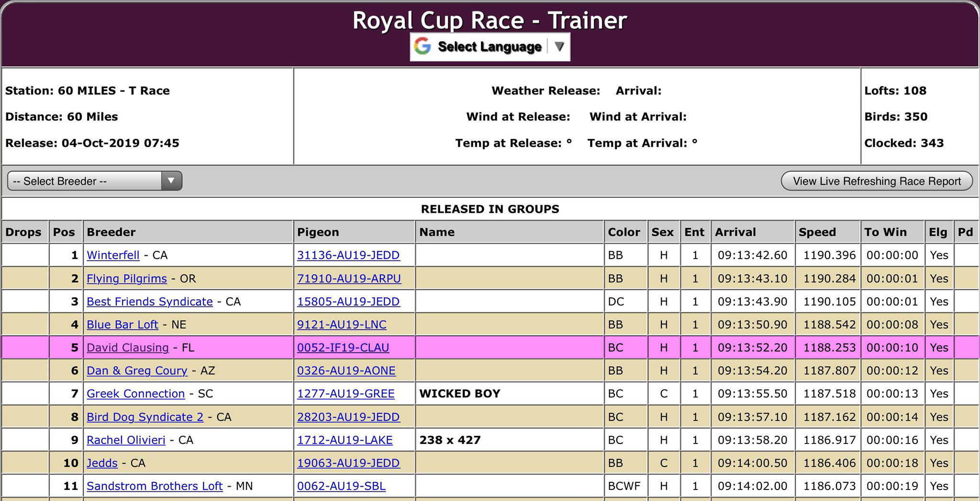Open pigeon 31136-AU19-JEDD details

[348, 255]
